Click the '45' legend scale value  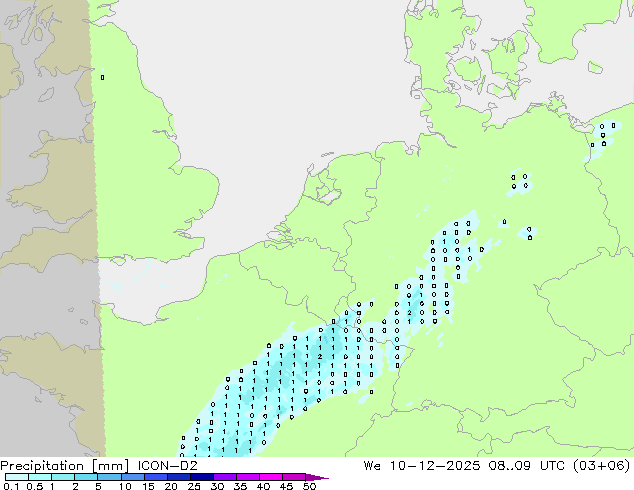tap(286, 486)
